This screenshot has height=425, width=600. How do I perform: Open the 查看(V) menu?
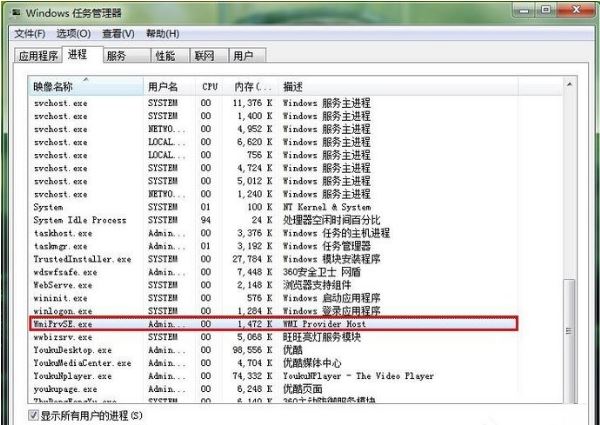(x=118, y=34)
